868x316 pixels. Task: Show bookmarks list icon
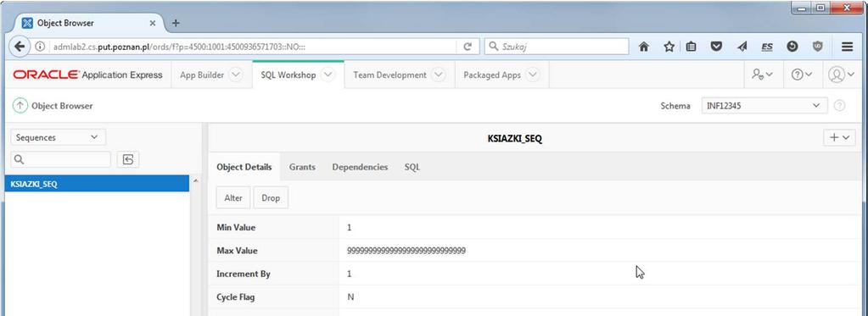point(691,47)
